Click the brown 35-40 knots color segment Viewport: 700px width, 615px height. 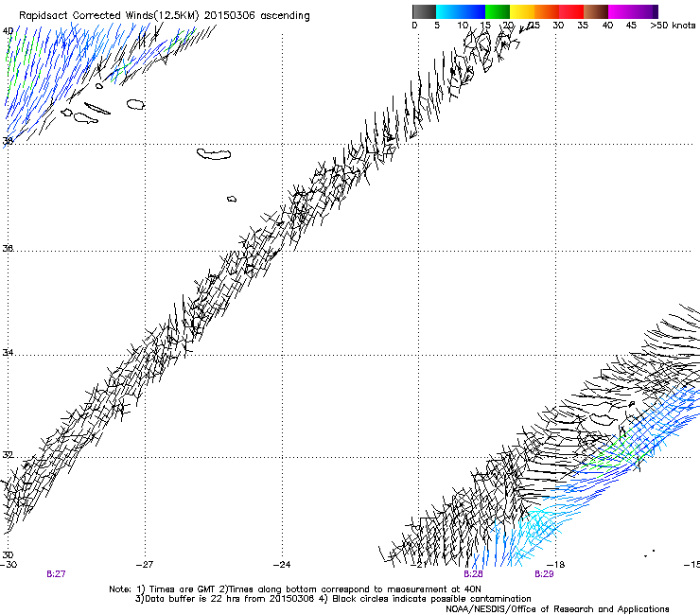[596, 11]
